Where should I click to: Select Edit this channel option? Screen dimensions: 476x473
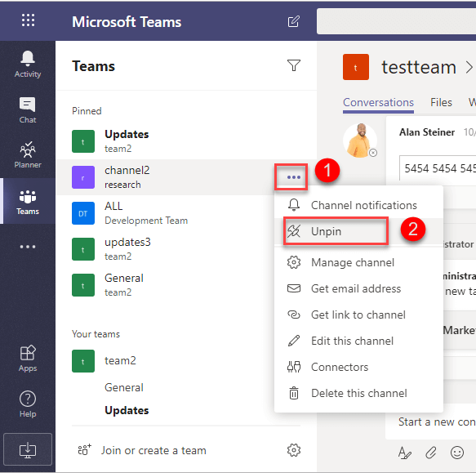358,341
